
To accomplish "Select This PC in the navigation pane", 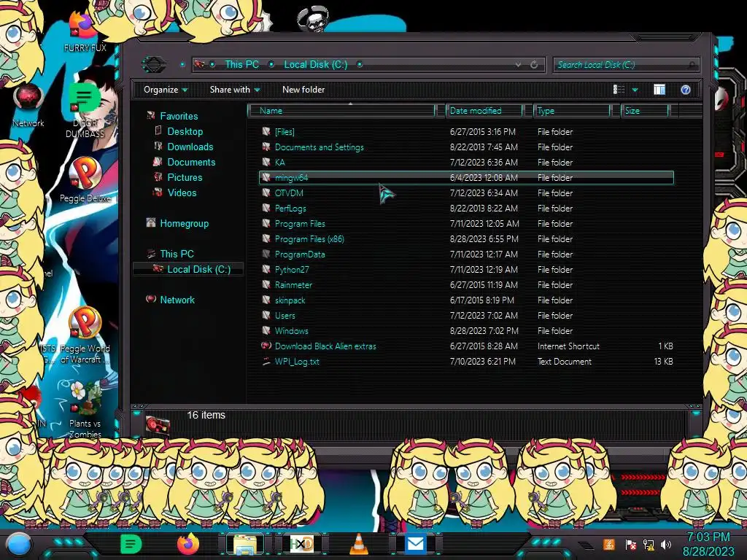I will coord(177,254).
